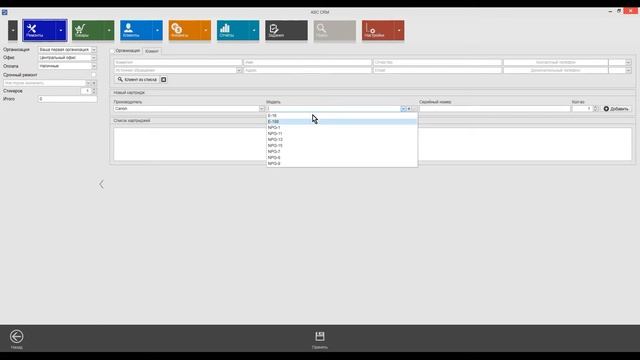Screen dimensions: 640x360
Task: Save using the Принять floppy-disk icon
Action: (x=320, y=336)
